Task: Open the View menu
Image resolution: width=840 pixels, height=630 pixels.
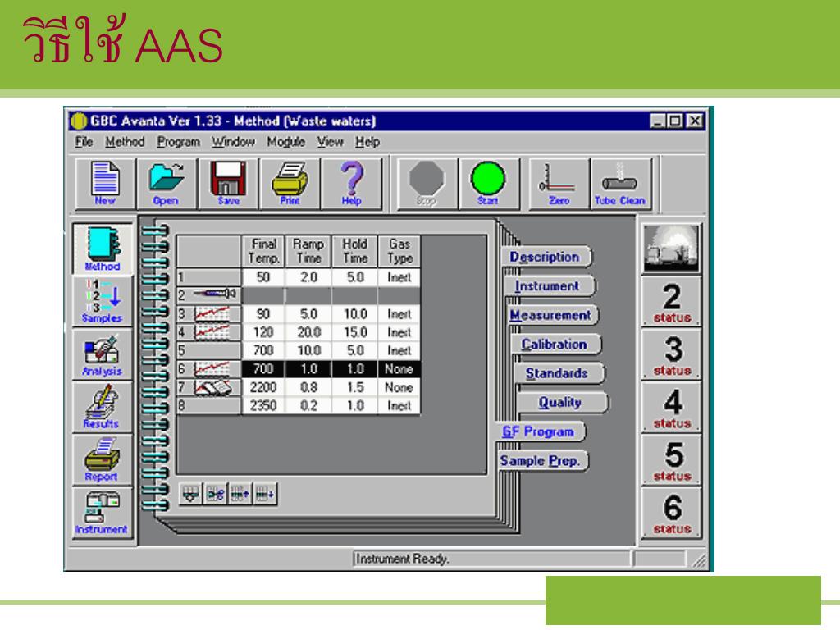Action: (330, 142)
